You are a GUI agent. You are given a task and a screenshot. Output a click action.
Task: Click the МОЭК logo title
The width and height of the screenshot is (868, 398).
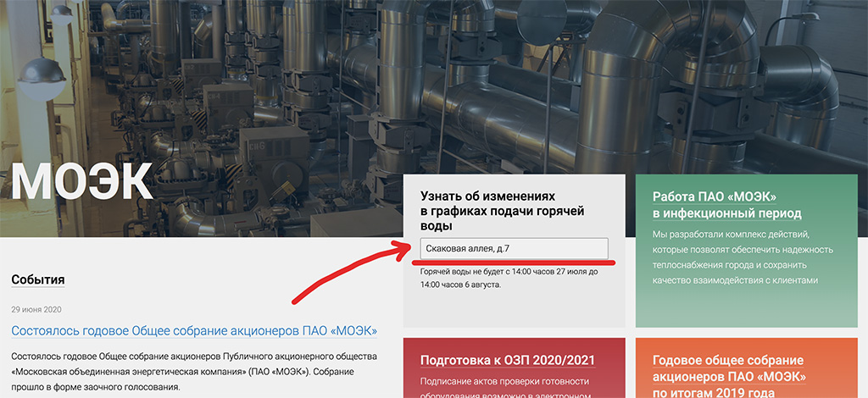82,182
